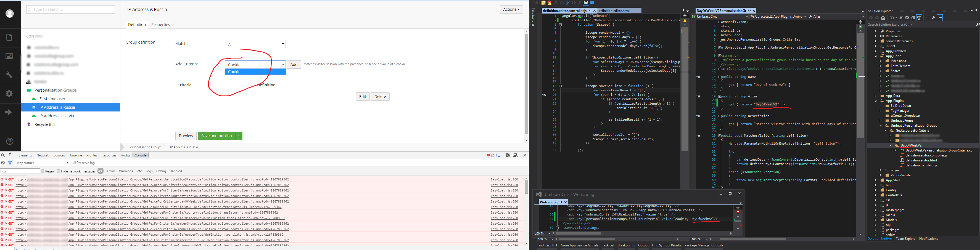Open the Match dropdown showing All
This screenshot has width=980, height=250.
[255, 44]
